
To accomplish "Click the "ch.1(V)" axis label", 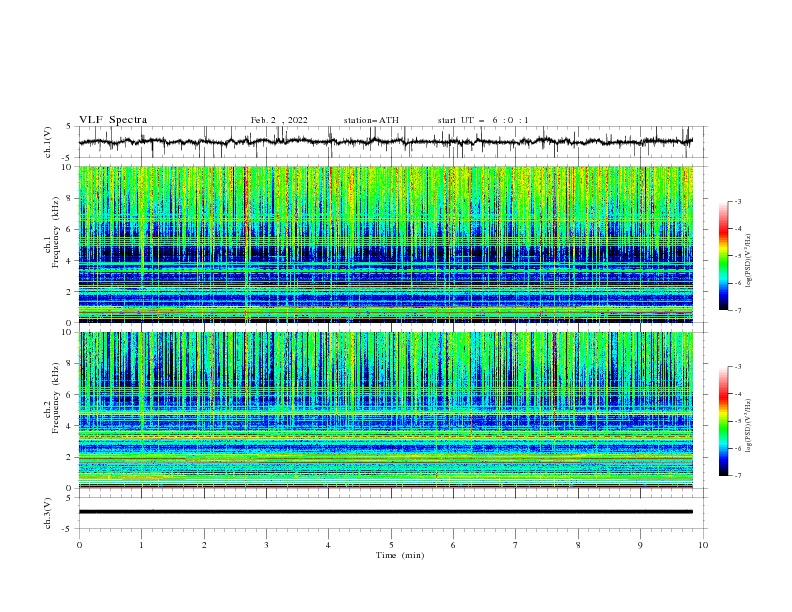I will pyautogui.click(x=48, y=142).
